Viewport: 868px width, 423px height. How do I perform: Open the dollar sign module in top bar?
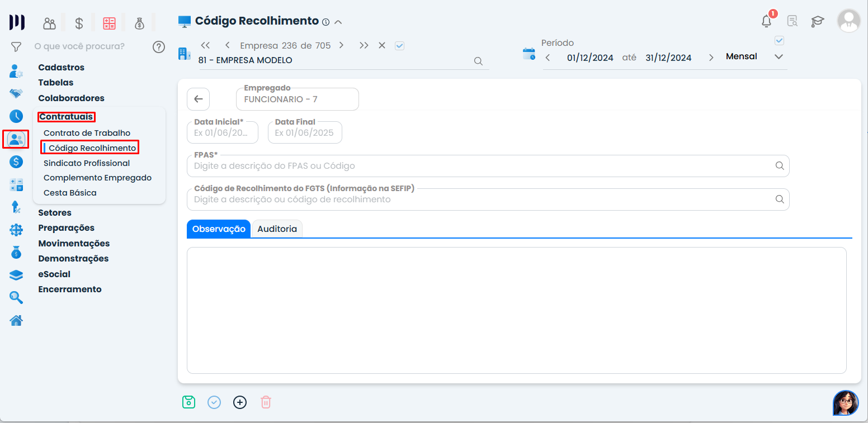pyautogui.click(x=79, y=23)
